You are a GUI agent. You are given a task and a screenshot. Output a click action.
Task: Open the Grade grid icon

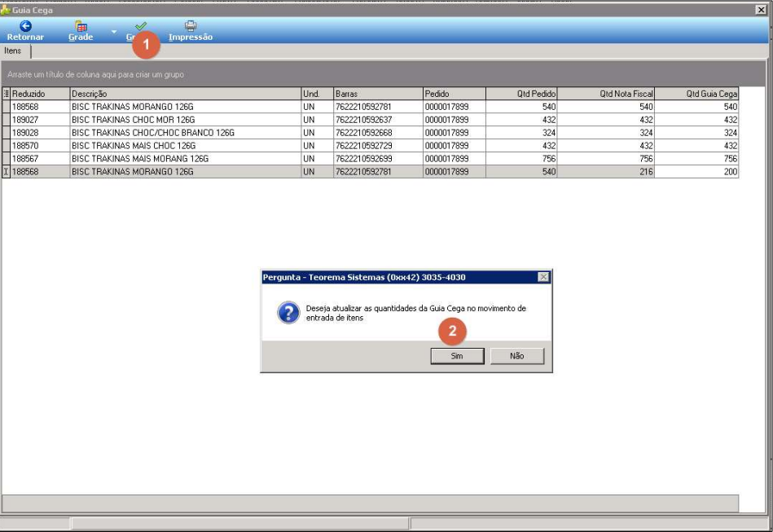(81, 26)
